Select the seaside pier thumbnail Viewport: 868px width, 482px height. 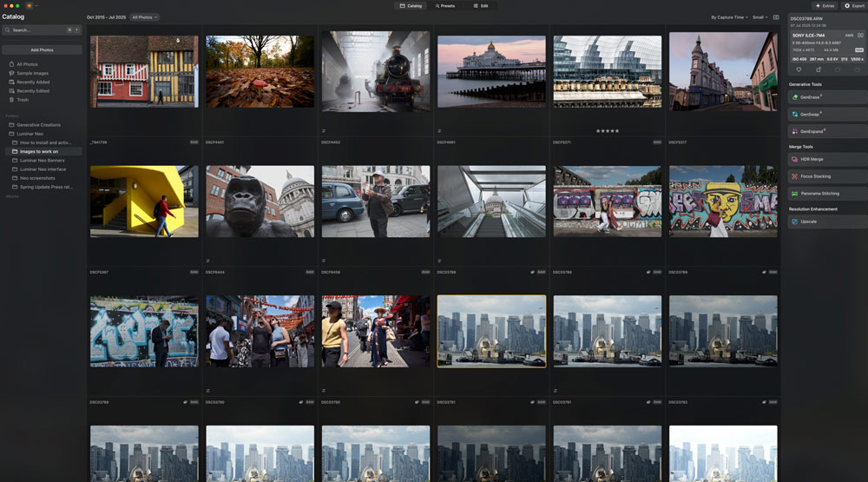click(x=491, y=71)
